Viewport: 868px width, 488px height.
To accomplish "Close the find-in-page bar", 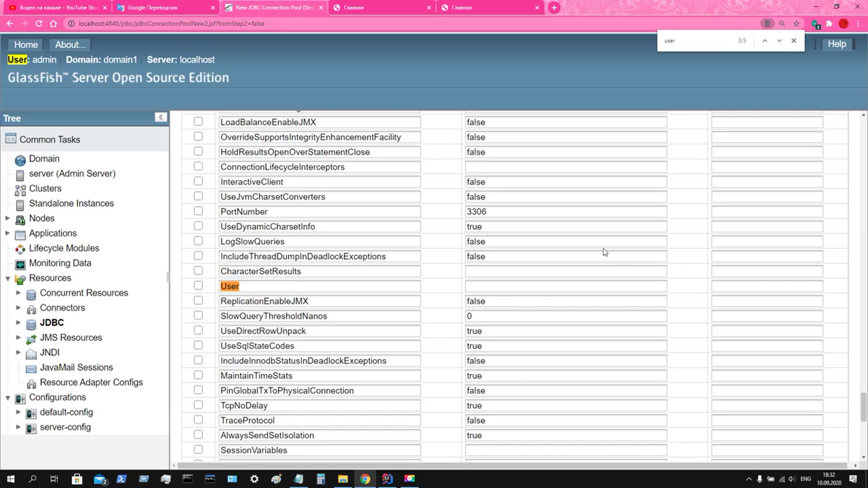I will 794,41.
